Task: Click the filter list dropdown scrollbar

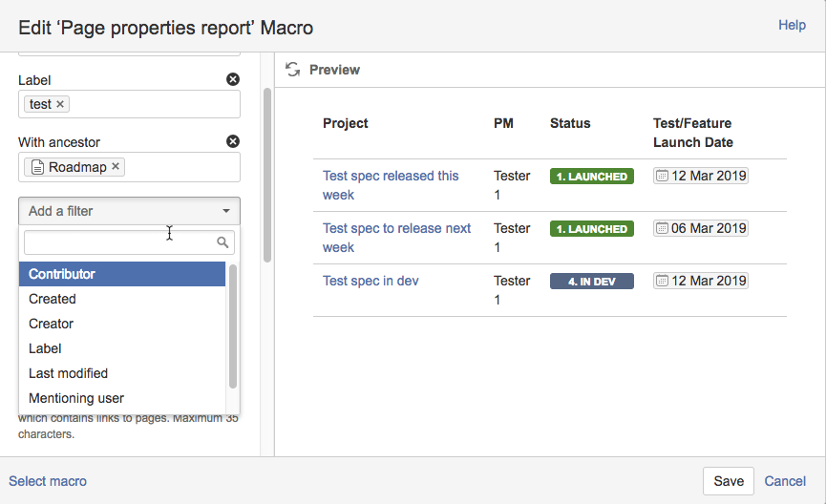Action: click(233, 326)
